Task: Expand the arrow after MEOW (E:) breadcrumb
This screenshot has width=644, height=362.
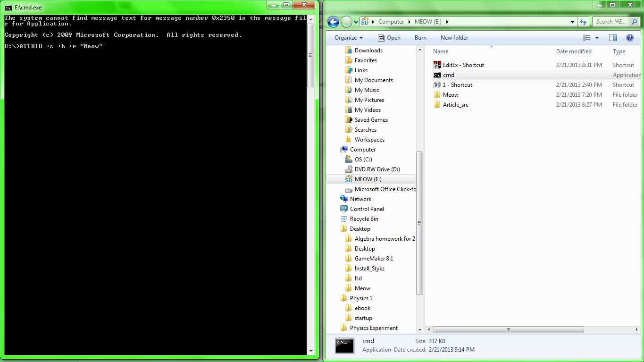Action: coord(447,22)
